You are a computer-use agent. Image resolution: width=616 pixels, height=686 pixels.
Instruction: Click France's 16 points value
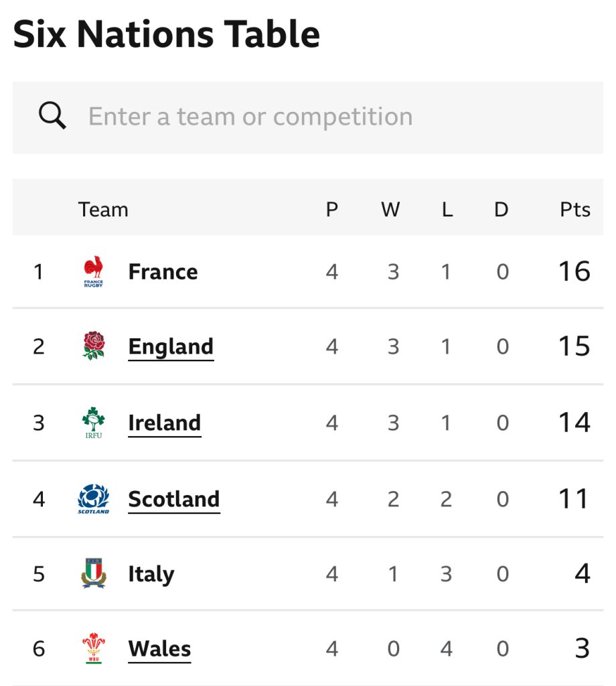coord(574,272)
